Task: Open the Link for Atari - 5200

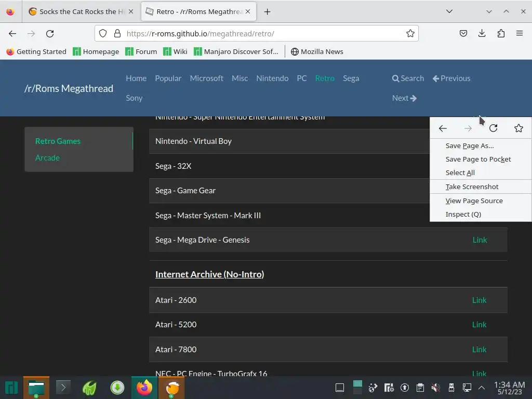Action: (x=479, y=325)
